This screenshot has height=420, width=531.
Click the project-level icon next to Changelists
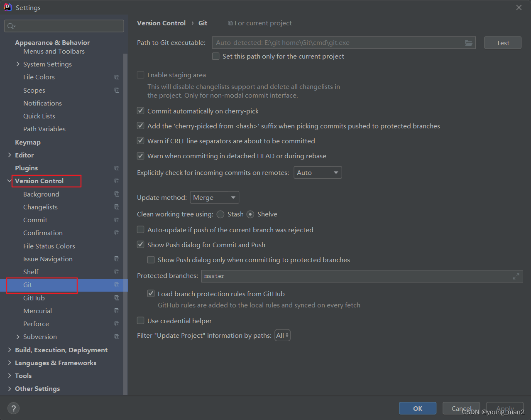tap(117, 207)
